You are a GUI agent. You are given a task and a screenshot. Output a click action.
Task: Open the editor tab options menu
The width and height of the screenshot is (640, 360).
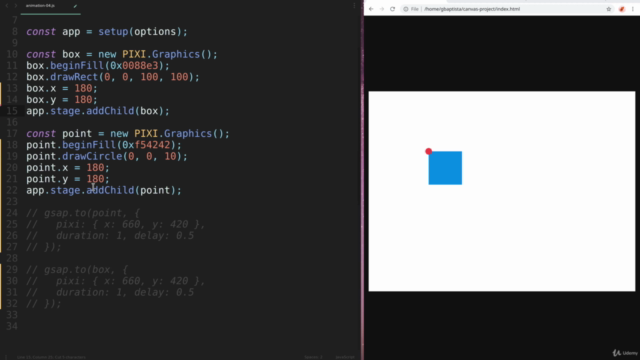tap(354, 6)
